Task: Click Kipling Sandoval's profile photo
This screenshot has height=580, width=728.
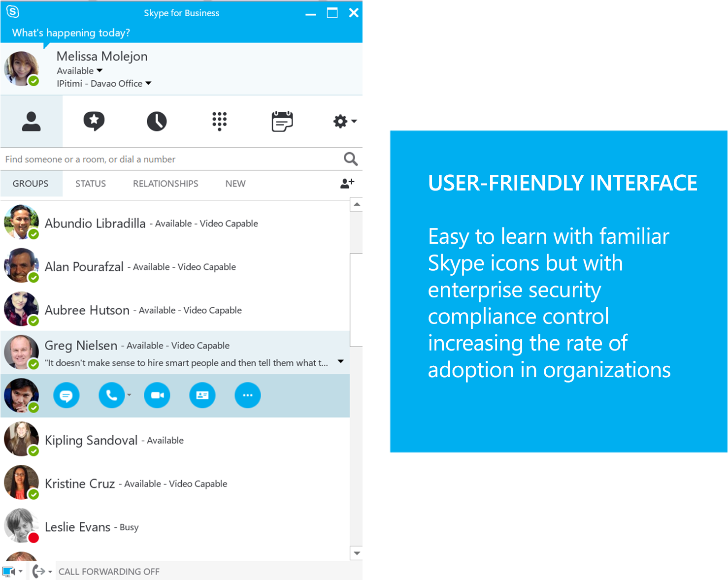Action: tap(21, 439)
